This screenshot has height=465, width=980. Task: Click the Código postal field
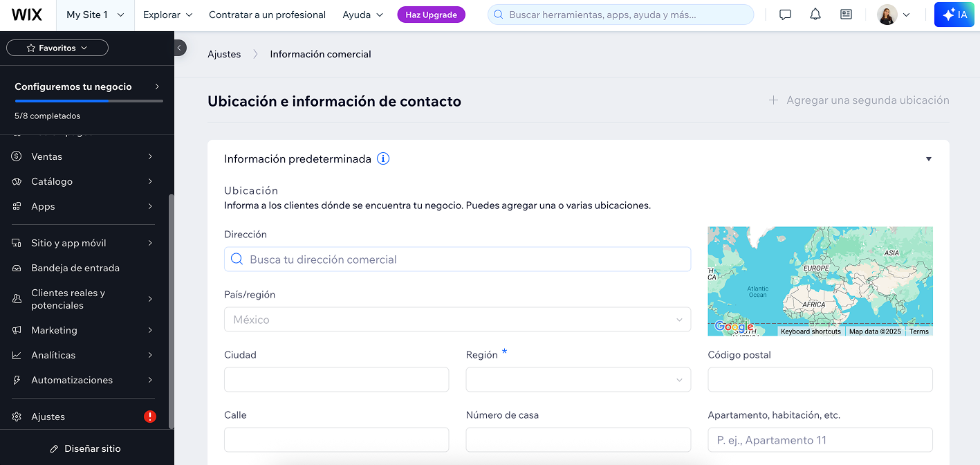click(820, 380)
